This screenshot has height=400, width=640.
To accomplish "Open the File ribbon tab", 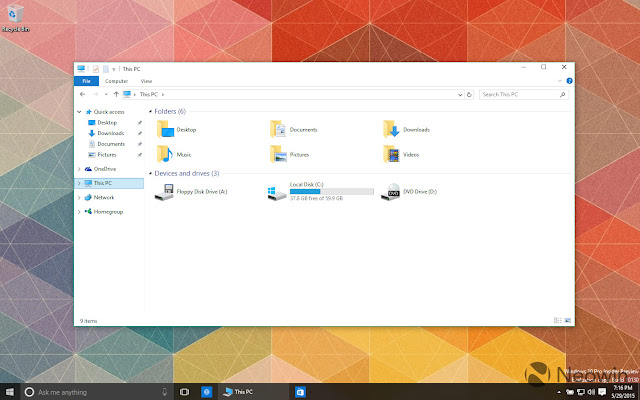I will coord(87,81).
